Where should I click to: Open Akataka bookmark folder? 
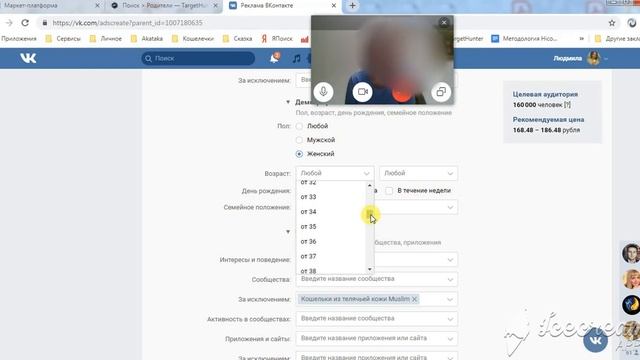pos(147,39)
